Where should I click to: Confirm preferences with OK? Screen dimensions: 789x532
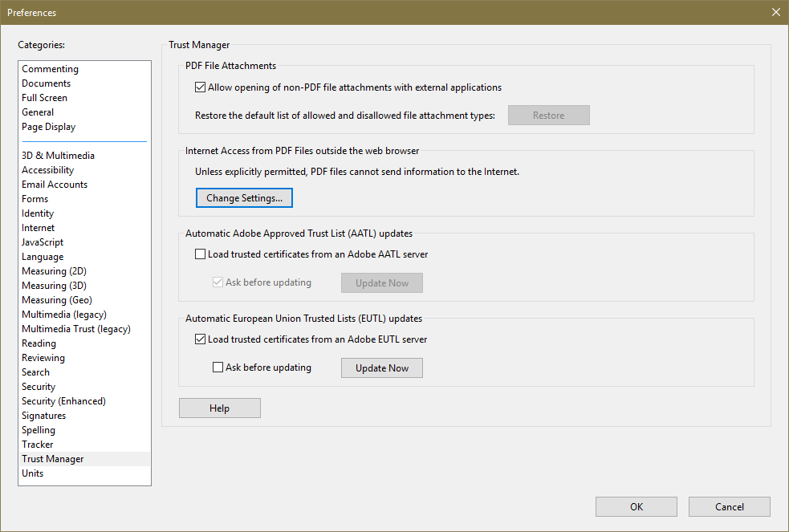636,506
